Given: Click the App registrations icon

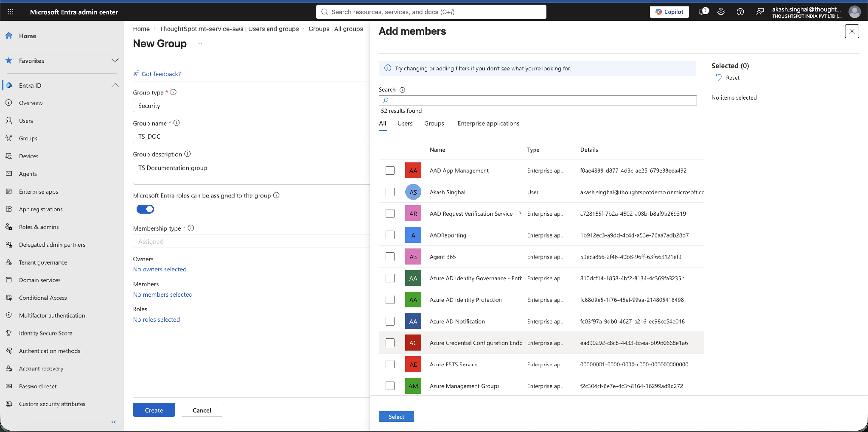Looking at the screenshot, I should (x=9, y=209).
